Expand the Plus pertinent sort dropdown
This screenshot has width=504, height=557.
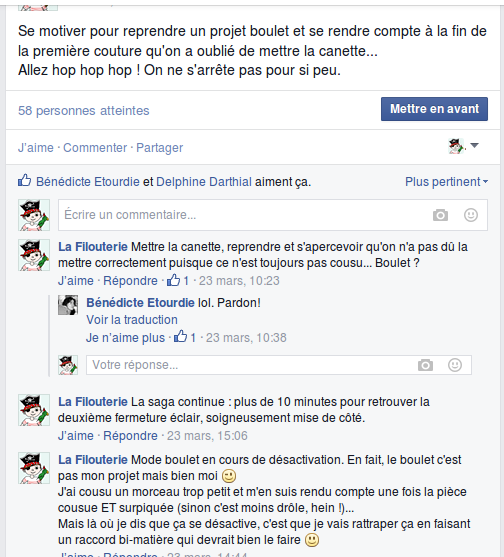[x=446, y=182]
